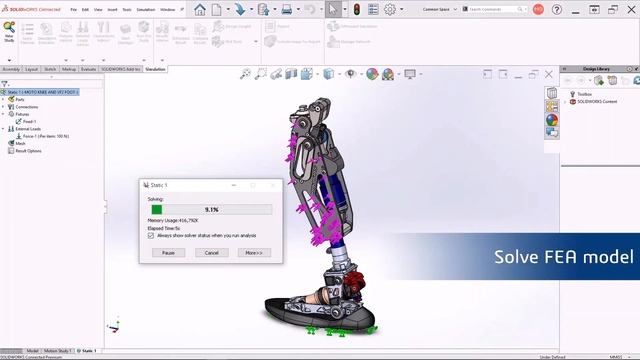This screenshot has width=640, height=360.
Task: Expand the Parts tree node
Action: (x=3, y=100)
